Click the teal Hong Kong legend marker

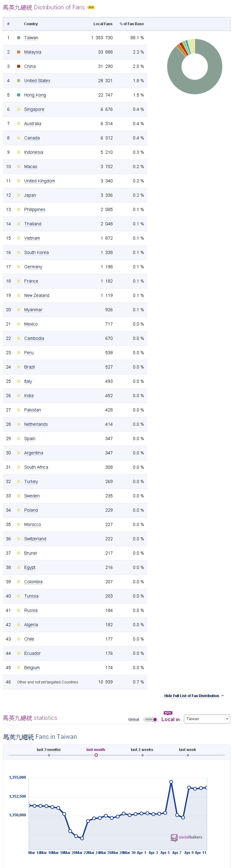coord(19,95)
